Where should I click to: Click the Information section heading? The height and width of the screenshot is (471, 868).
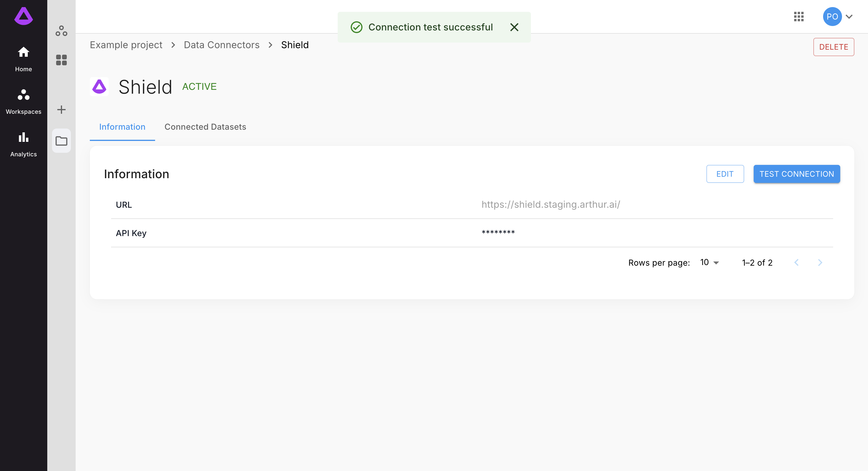pyautogui.click(x=136, y=174)
